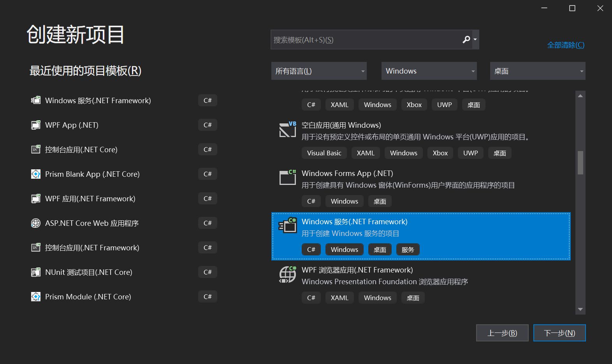Click 桌面 tag under Windows Forms App
The image size is (612, 364).
(x=380, y=201)
